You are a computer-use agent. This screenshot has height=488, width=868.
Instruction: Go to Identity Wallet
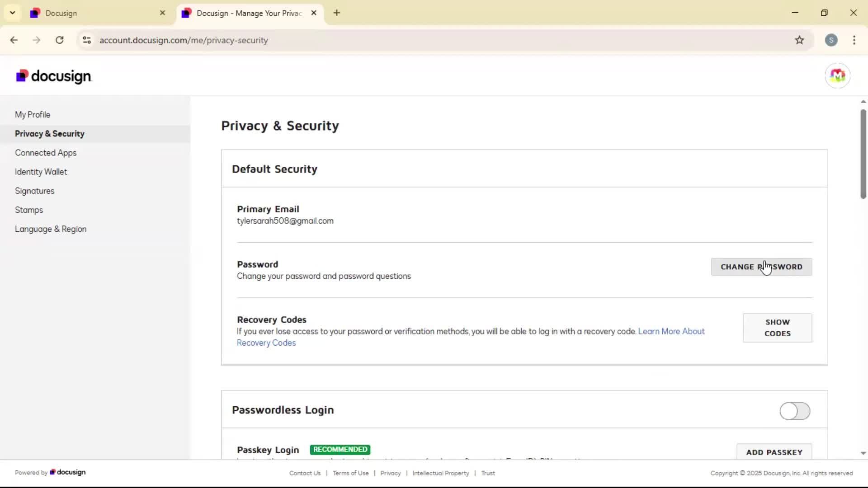coord(41,172)
